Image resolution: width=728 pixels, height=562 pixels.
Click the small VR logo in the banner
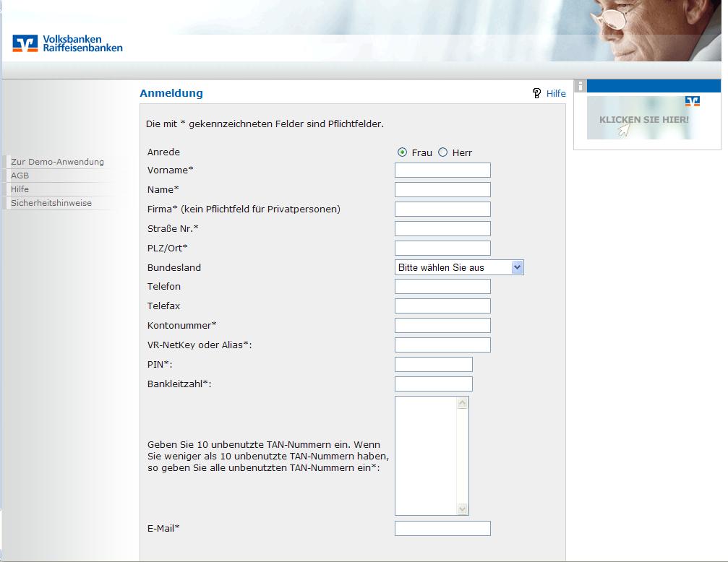click(x=693, y=101)
